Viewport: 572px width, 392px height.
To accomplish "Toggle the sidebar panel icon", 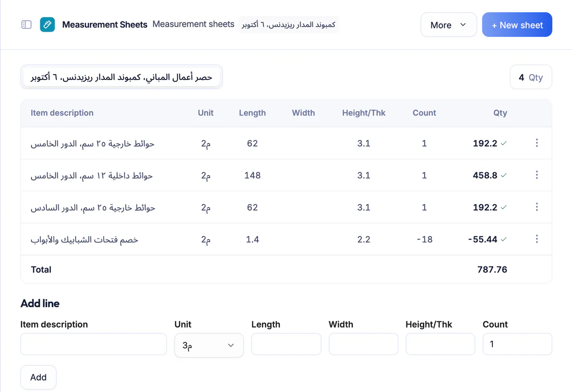I will coord(27,25).
